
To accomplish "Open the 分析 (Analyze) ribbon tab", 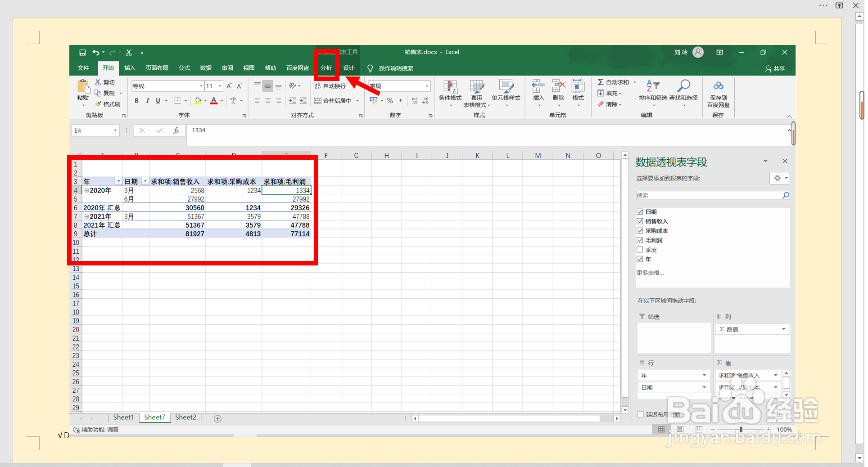I will tap(326, 68).
